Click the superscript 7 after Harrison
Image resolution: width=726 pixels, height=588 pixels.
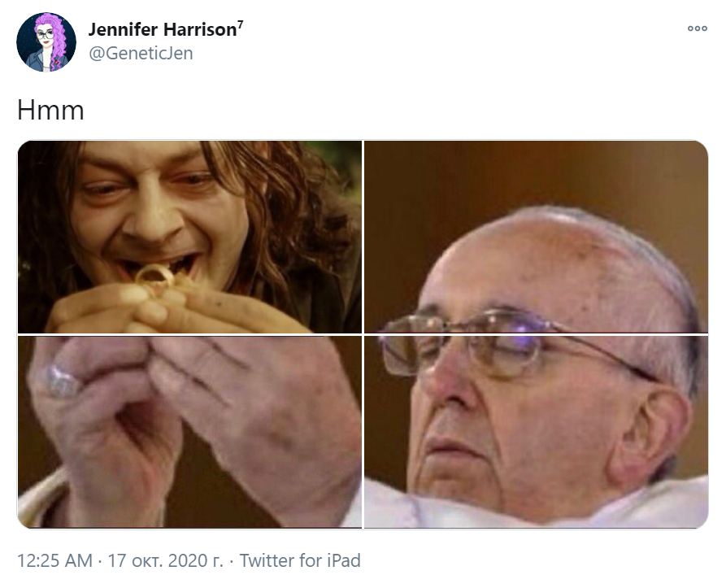pos(240,24)
